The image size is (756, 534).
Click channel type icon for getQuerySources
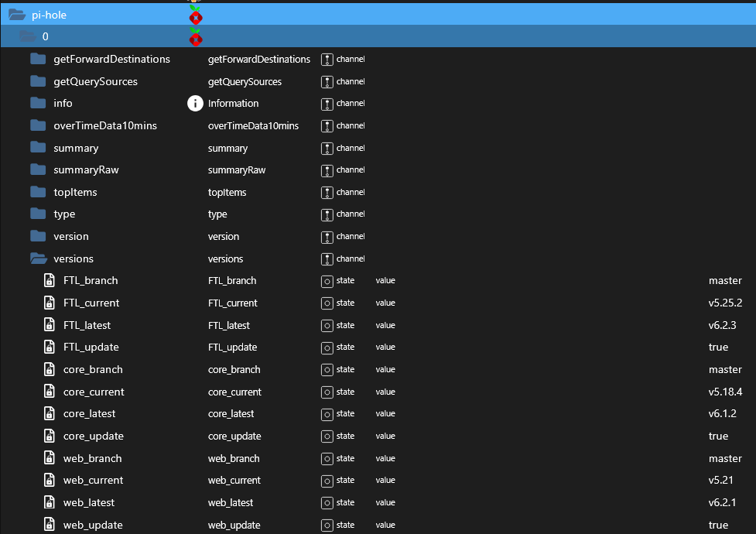tap(327, 82)
